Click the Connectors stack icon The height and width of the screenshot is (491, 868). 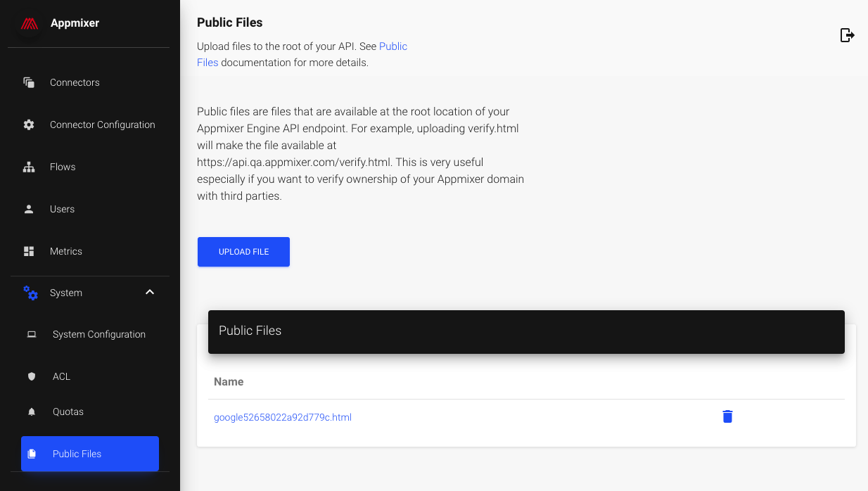point(29,82)
